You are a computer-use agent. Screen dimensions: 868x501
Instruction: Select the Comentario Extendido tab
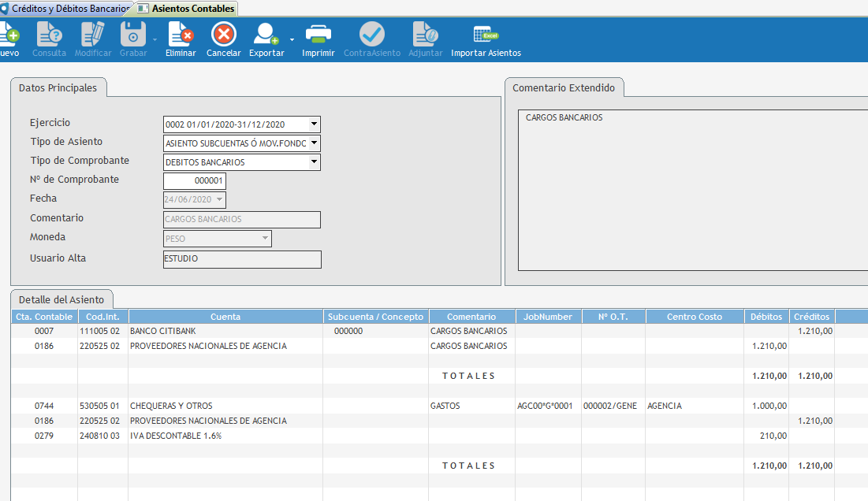point(564,87)
